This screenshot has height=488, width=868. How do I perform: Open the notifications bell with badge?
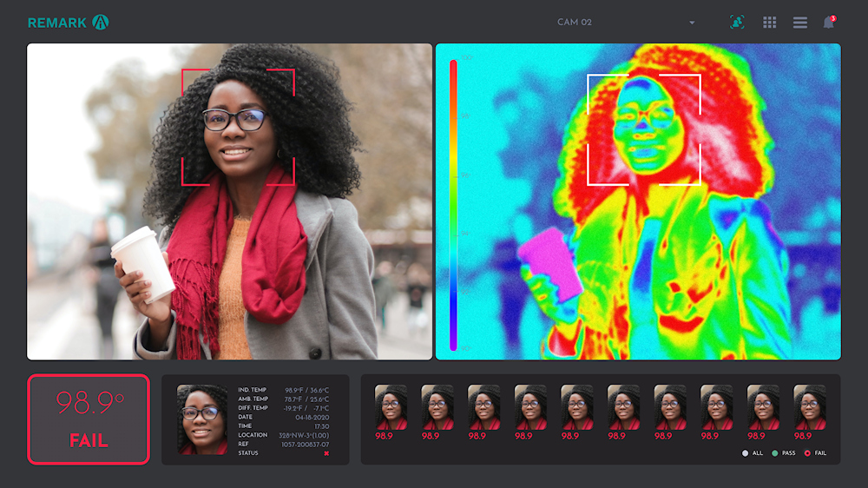click(829, 23)
